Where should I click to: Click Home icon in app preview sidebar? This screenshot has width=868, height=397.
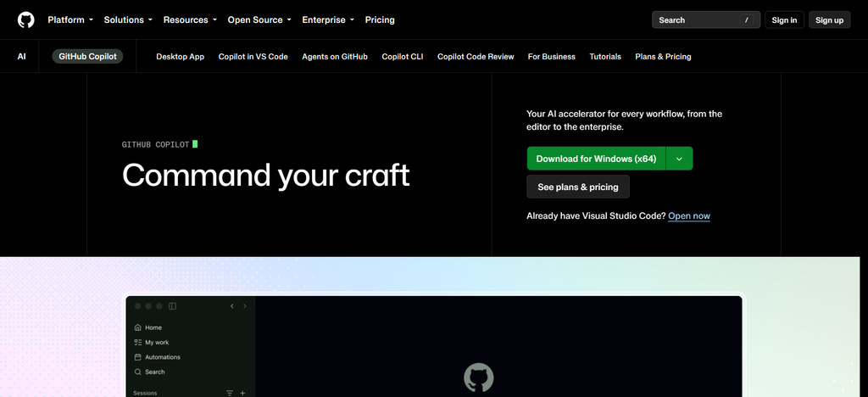[x=138, y=327]
